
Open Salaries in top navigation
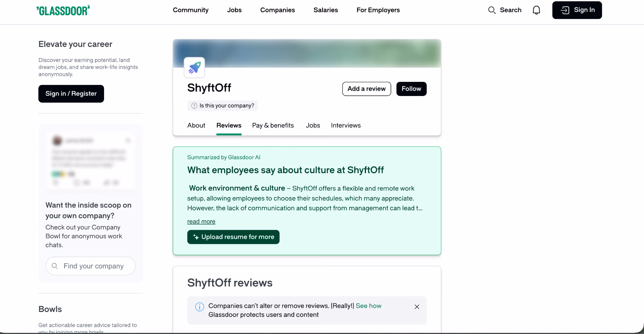click(x=326, y=10)
